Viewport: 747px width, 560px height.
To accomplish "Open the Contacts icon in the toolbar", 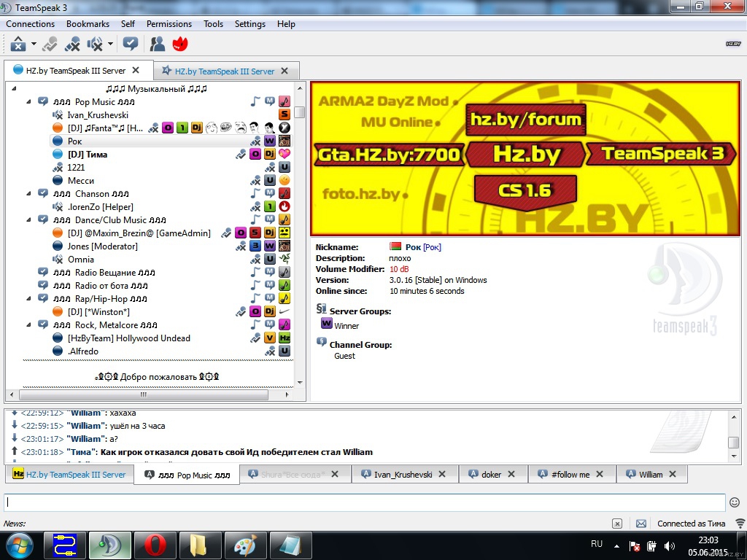I will pos(158,44).
